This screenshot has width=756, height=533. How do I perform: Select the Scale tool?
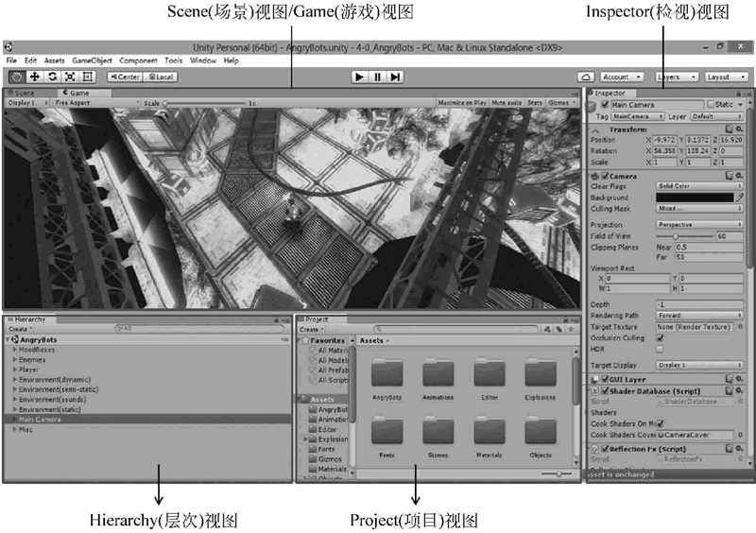pyautogui.click(x=70, y=77)
